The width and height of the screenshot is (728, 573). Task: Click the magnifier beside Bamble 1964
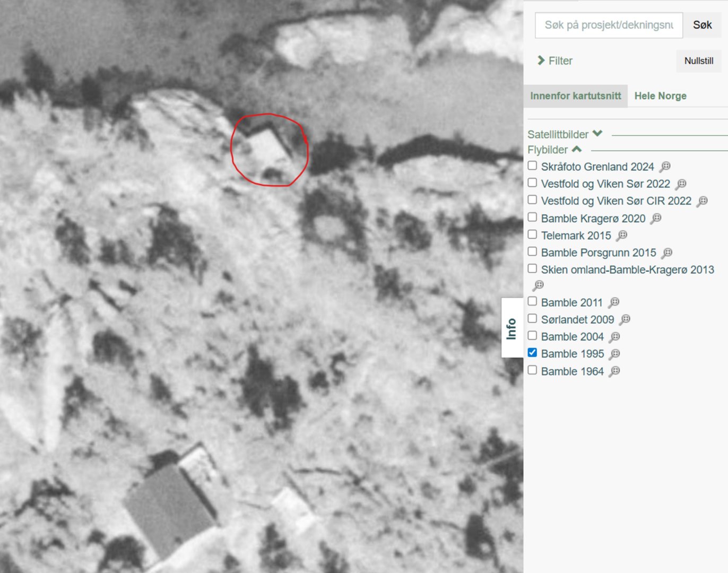pos(616,371)
